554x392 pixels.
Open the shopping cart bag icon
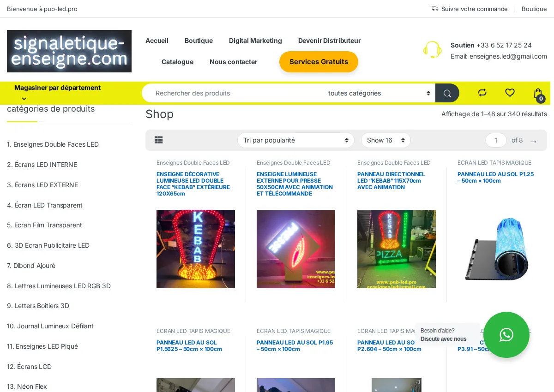coord(538,94)
